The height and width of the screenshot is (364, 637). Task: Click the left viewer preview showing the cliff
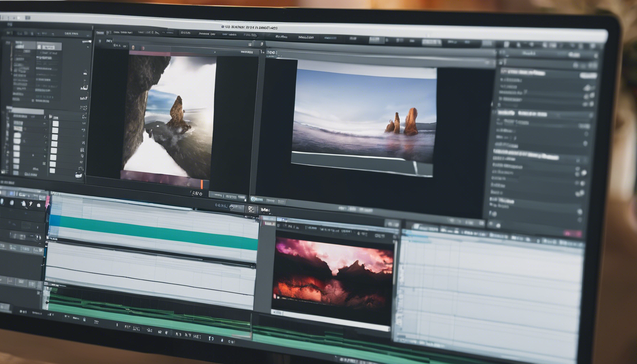[168, 116]
